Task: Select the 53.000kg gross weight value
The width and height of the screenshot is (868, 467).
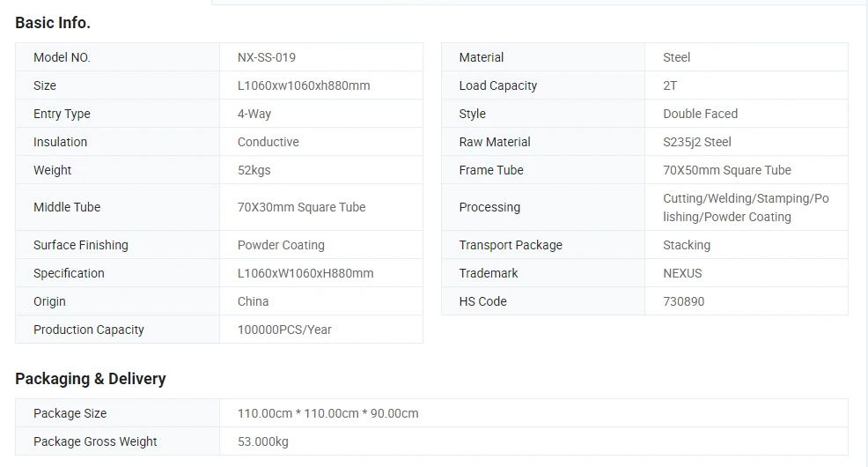Action: (x=263, y=442)
